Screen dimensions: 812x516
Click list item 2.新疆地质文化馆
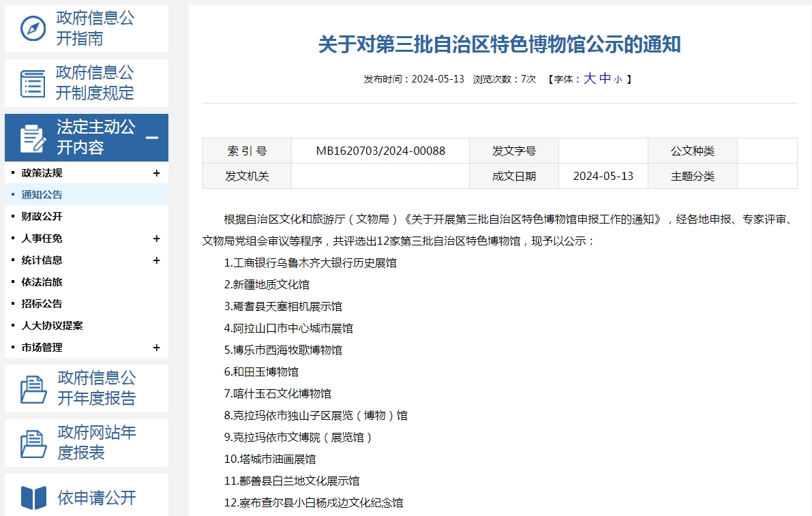[x=267, y=285]
